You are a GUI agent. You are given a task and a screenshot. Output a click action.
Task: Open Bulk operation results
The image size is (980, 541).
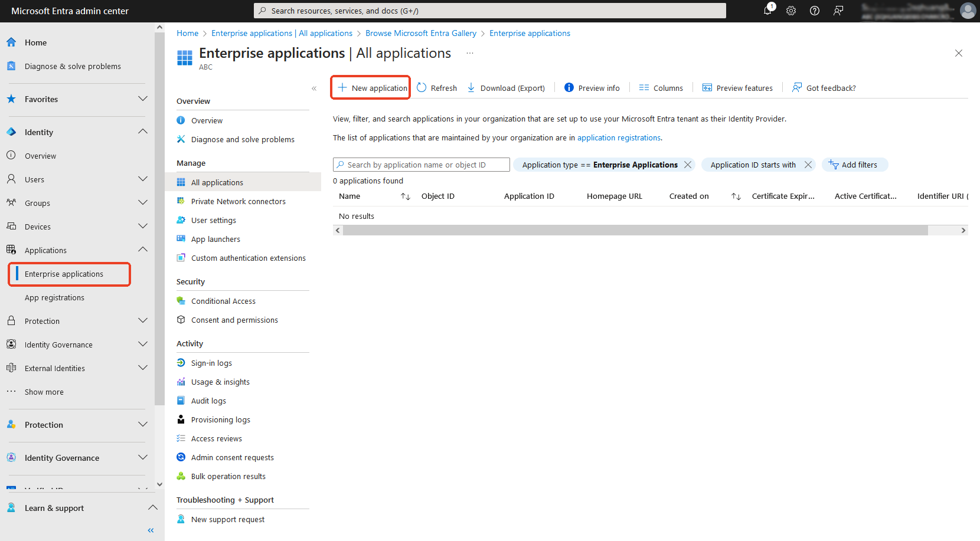[228, 476]
